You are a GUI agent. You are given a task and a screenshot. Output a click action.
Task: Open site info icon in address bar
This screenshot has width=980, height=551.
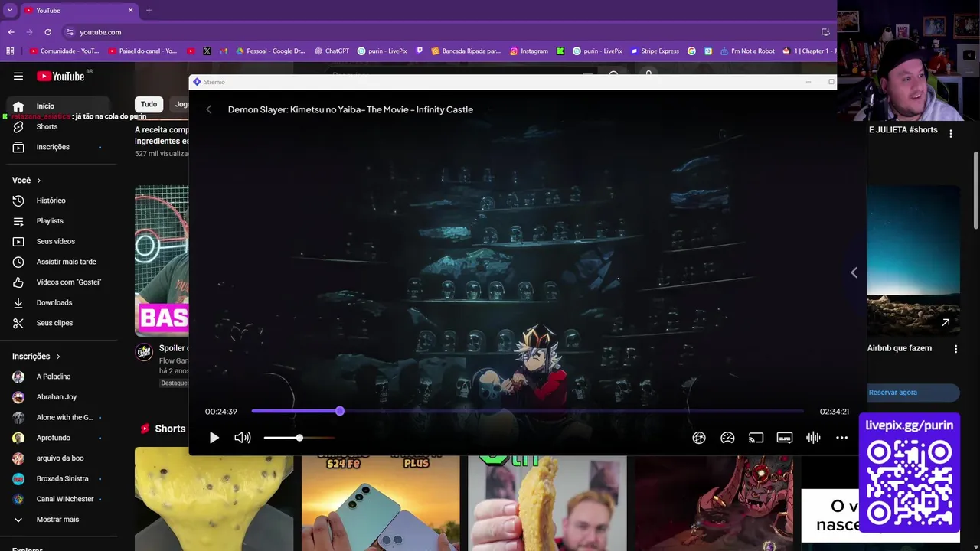pos(70,32)
